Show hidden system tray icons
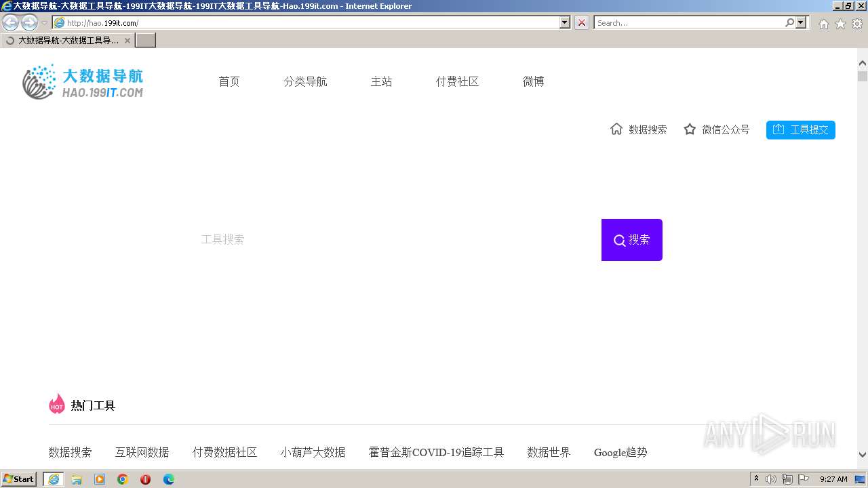The image size is (868, 488). (757, 479)
